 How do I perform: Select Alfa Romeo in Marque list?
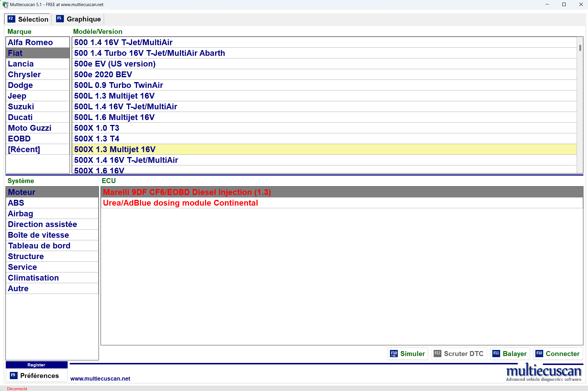30,42
